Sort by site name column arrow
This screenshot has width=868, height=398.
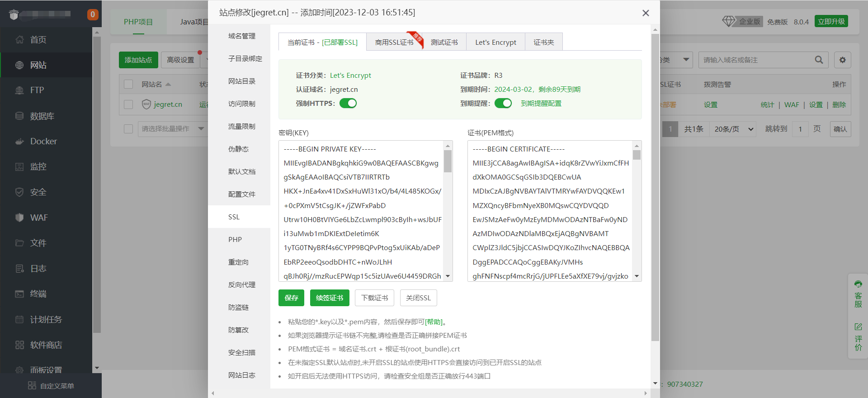pyautogui.click(x=168, y=85)
